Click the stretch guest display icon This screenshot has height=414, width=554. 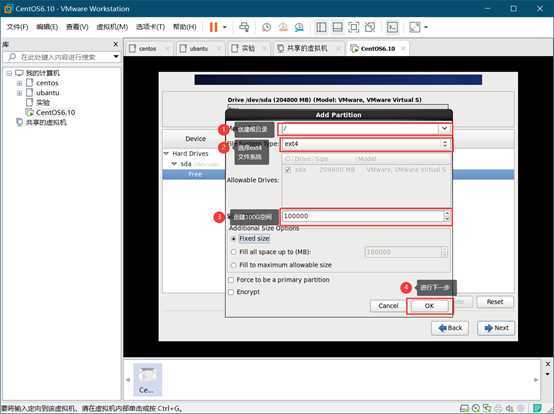coord(415,27)
